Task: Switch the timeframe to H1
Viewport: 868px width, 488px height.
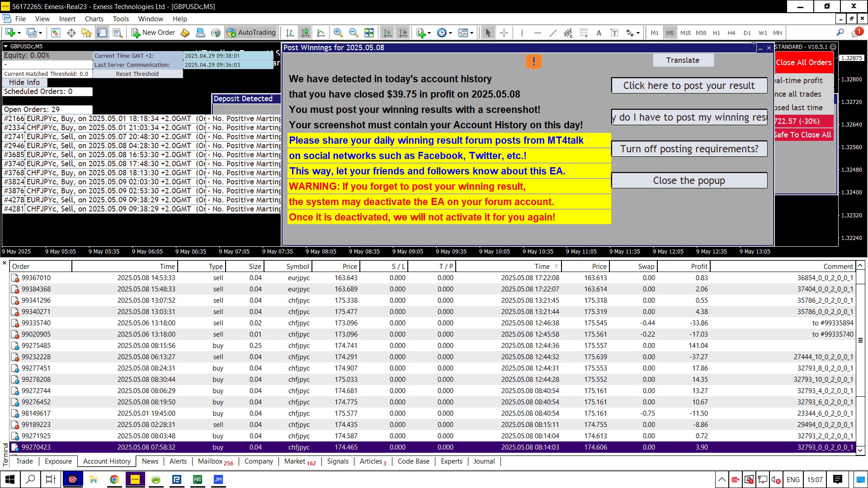Action: pyautogui.click(x=716, y=33)
